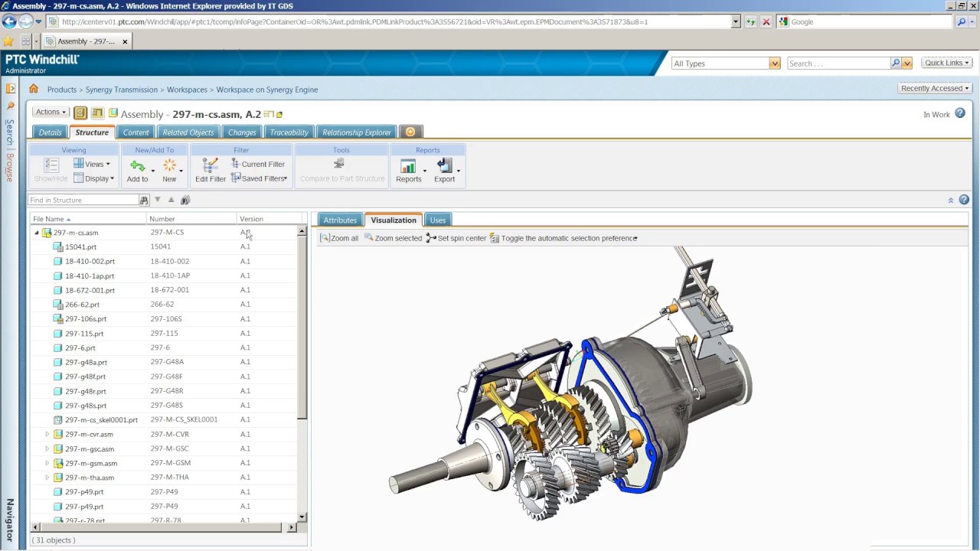Click the New starburst icon

click(x=169, y=165)
